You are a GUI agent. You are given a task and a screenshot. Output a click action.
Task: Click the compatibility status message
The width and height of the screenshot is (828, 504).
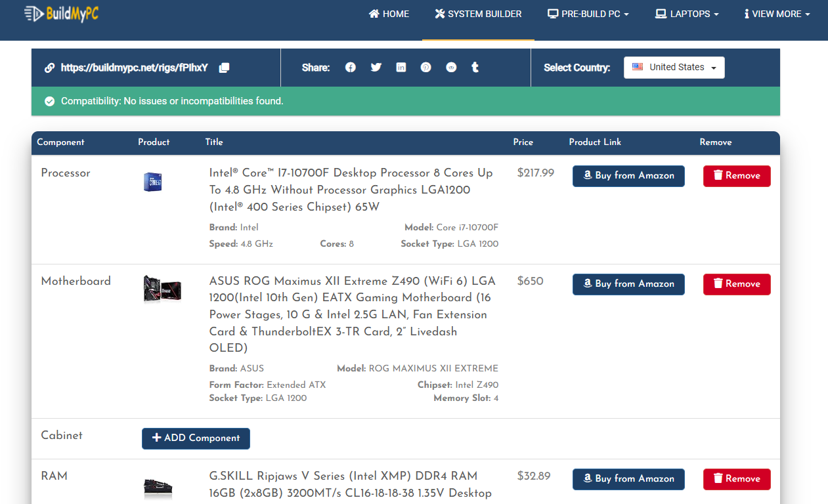pos(172,101)
